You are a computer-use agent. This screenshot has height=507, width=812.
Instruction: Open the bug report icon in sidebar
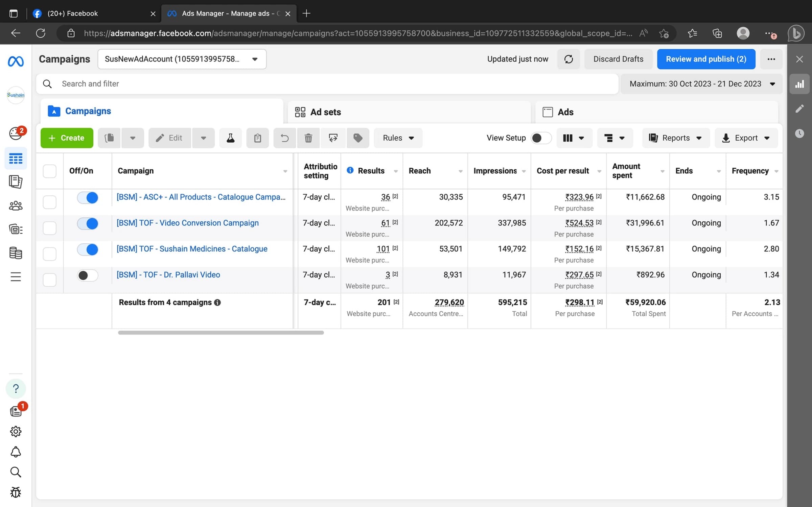pos(16,492)
